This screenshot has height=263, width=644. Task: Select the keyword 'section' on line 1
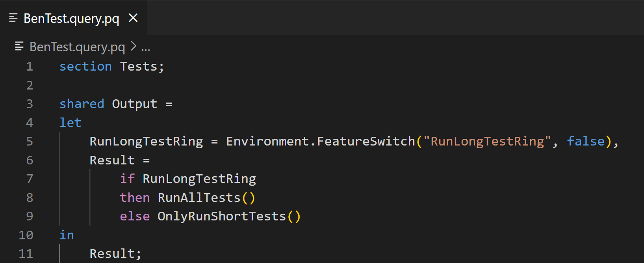85,66
